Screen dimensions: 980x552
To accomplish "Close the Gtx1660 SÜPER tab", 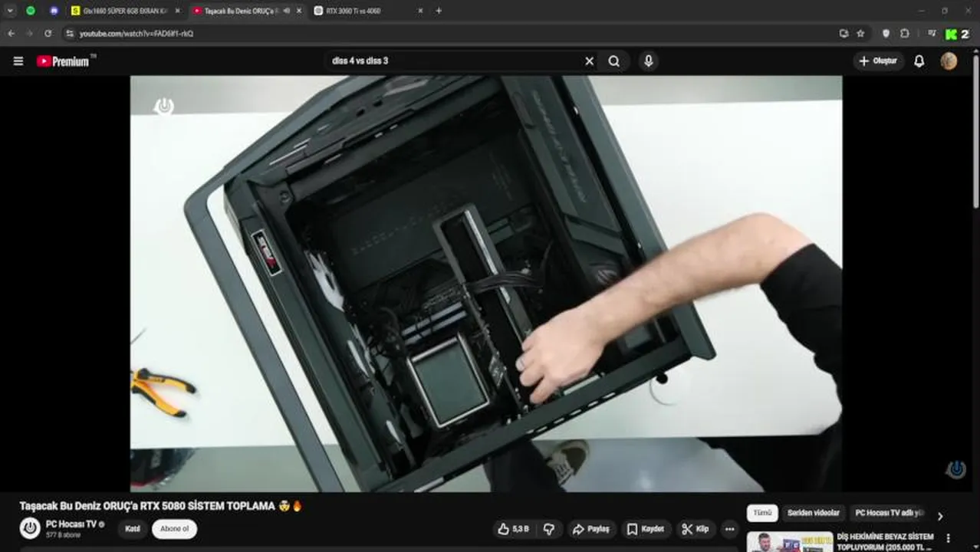I will pyautogui.click(x=177, y=11).
